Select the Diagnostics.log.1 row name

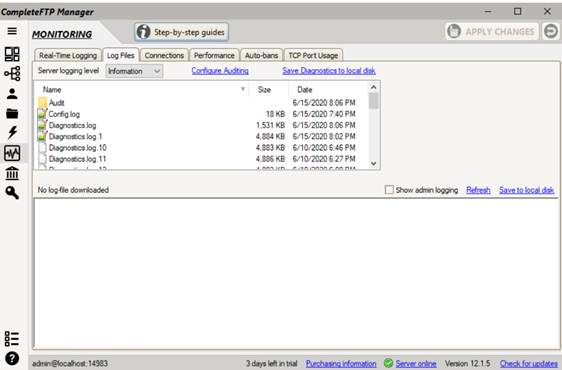[x=76, y=137]
